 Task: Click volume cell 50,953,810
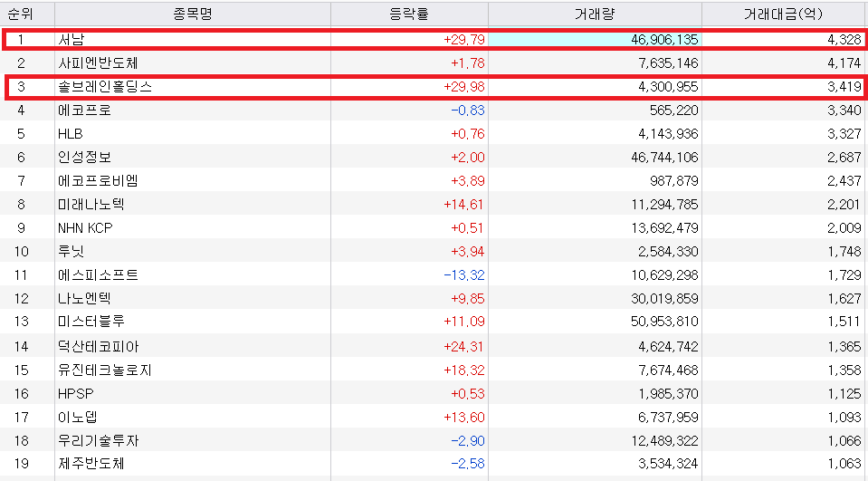pos(664,322)
